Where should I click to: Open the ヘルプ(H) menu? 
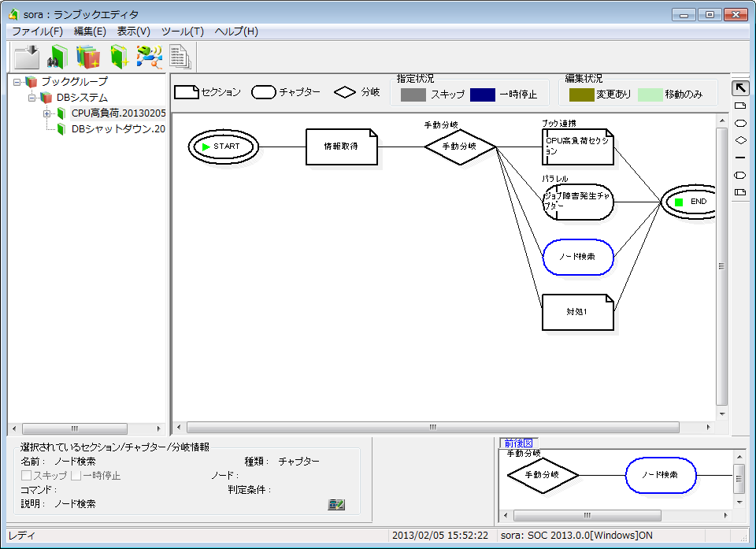pyautogui.click(x=236, y=32)
